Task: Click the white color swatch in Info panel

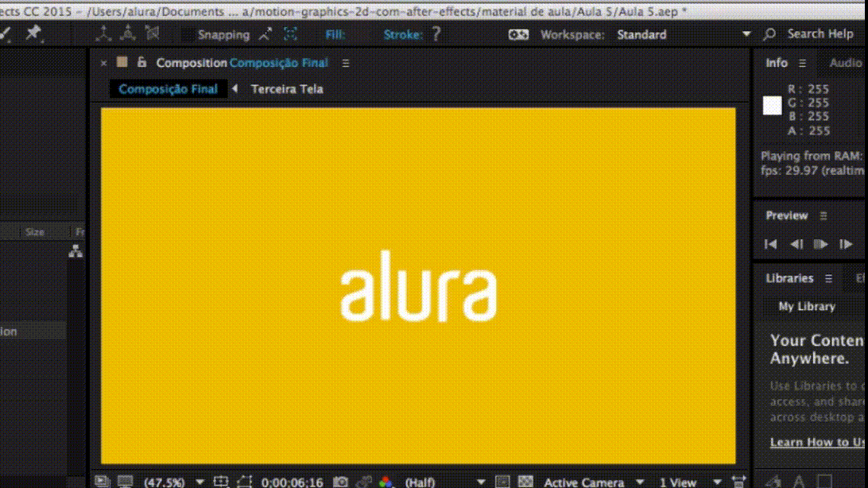Action: 773,107
